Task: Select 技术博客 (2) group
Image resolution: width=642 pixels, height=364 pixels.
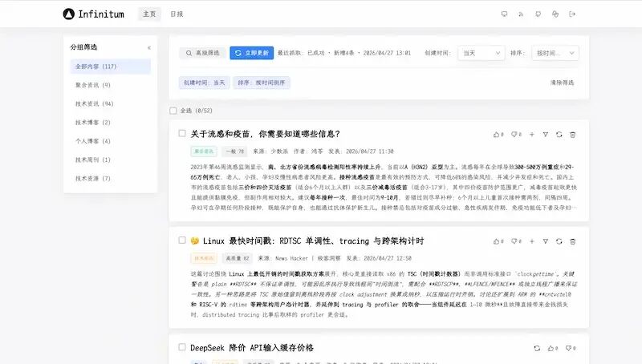Action: pyautogui.click(x=111, y=123)
